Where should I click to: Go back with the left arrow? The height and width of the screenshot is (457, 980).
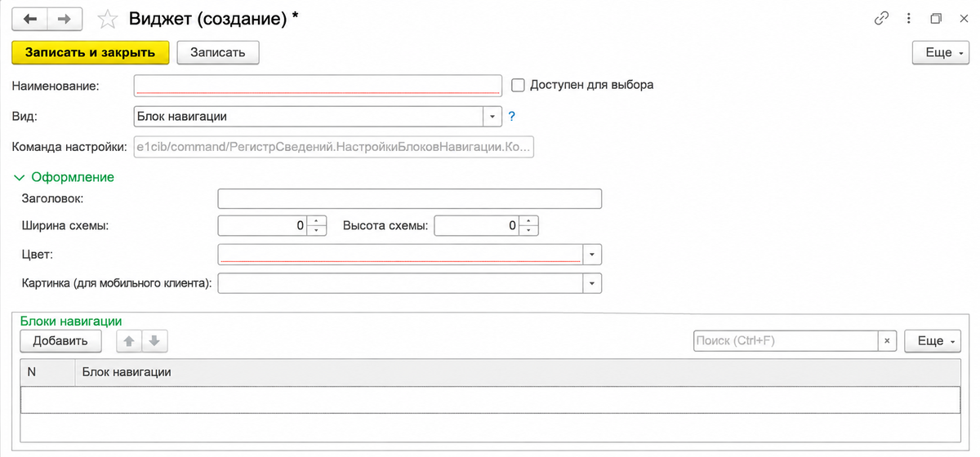[31, 19]
